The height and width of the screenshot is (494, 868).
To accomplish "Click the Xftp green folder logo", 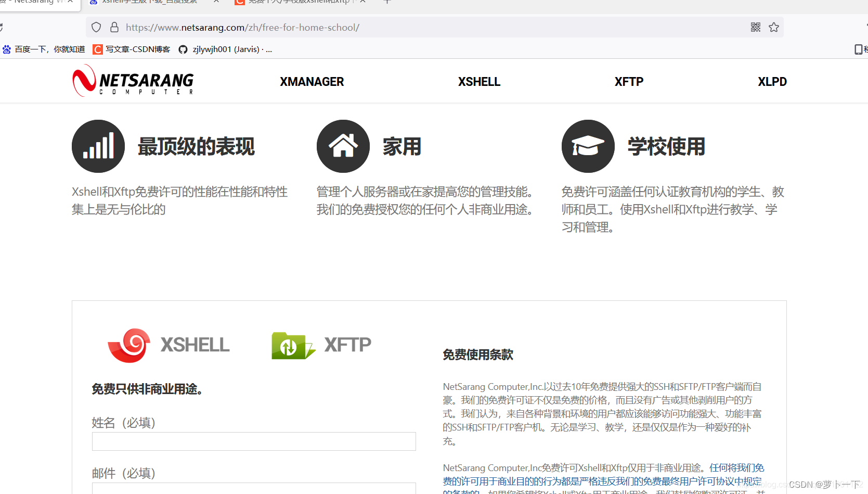I will point(293,345).
